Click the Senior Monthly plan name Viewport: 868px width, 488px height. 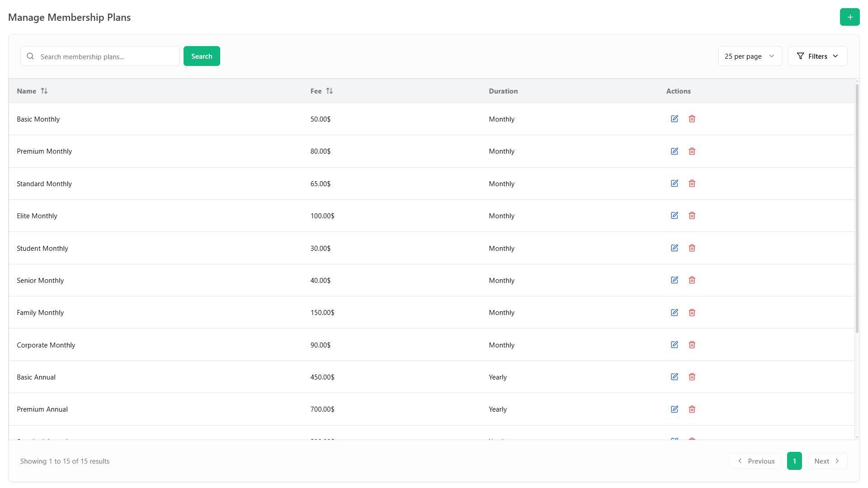pos(40,281)
